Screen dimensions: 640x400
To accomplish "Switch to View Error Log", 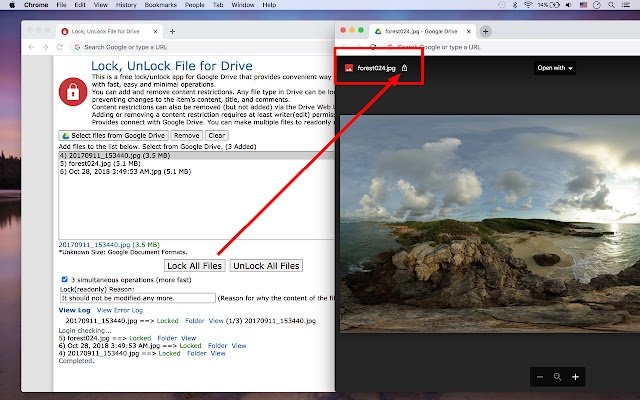I will pyautogui.click(x=120, y=310).
